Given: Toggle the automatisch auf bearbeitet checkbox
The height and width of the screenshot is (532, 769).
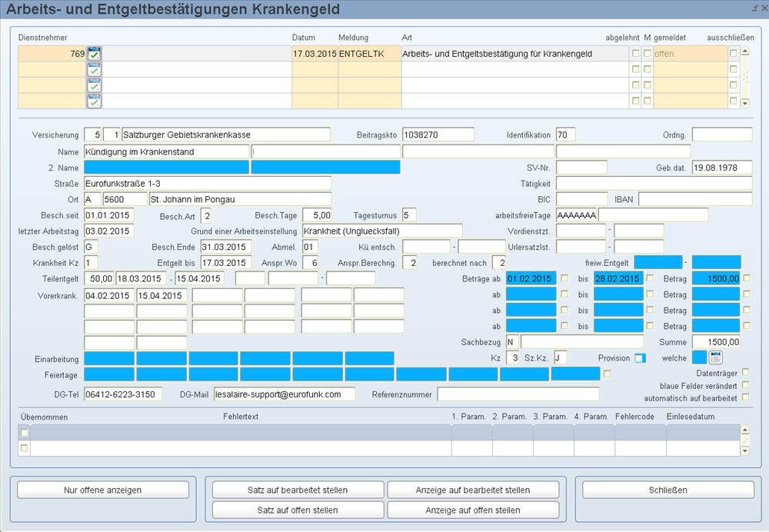Looking at the screenshot, I should coord(745,397).
